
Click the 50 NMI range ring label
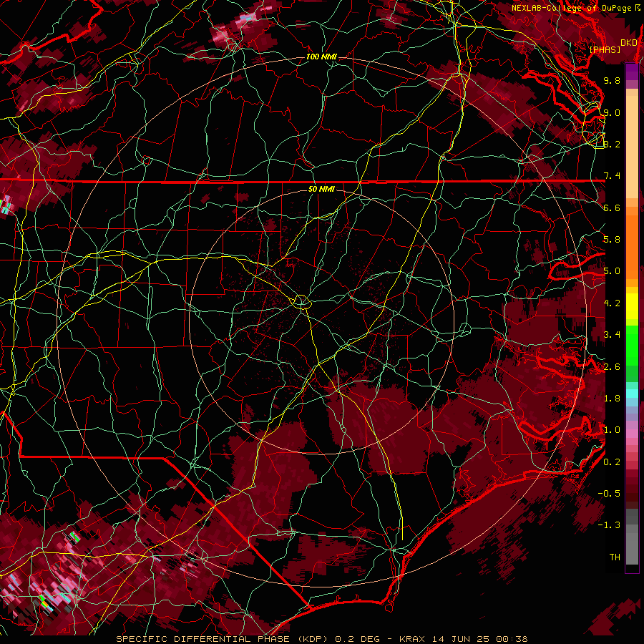point(321,189)
